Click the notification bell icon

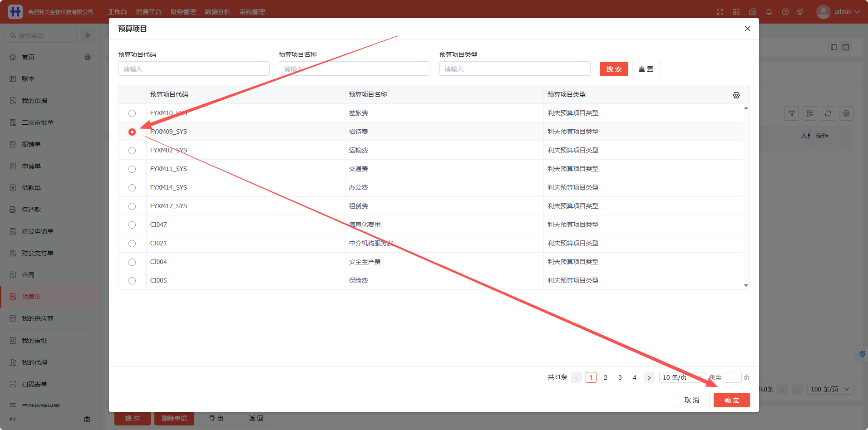(x=769, y=12)
